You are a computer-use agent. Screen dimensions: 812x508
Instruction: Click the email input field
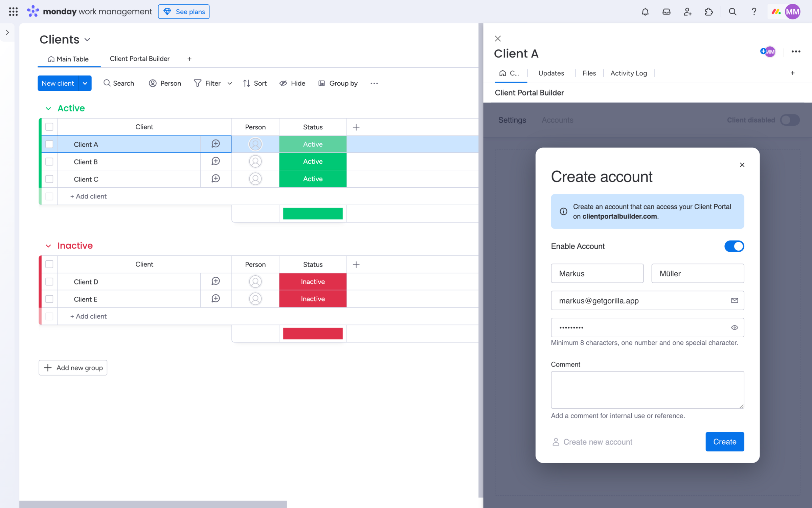click(647, 300)
